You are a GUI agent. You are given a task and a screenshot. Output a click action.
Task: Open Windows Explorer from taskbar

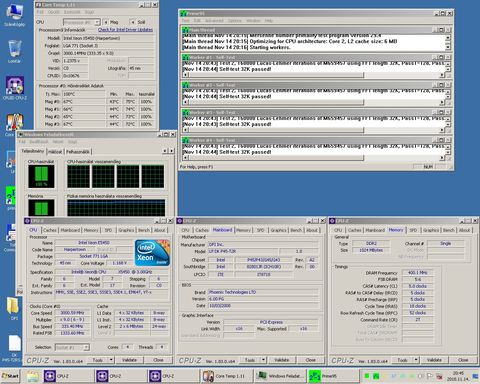pyautogui.click(x=32, y=376)
